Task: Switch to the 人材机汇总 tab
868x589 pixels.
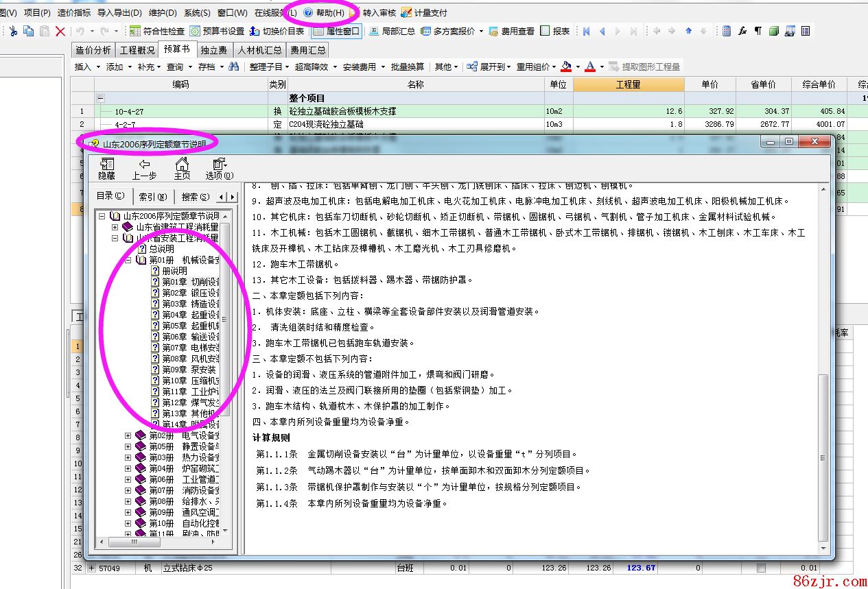Action: pyautogui.click(x=259, y=50)
